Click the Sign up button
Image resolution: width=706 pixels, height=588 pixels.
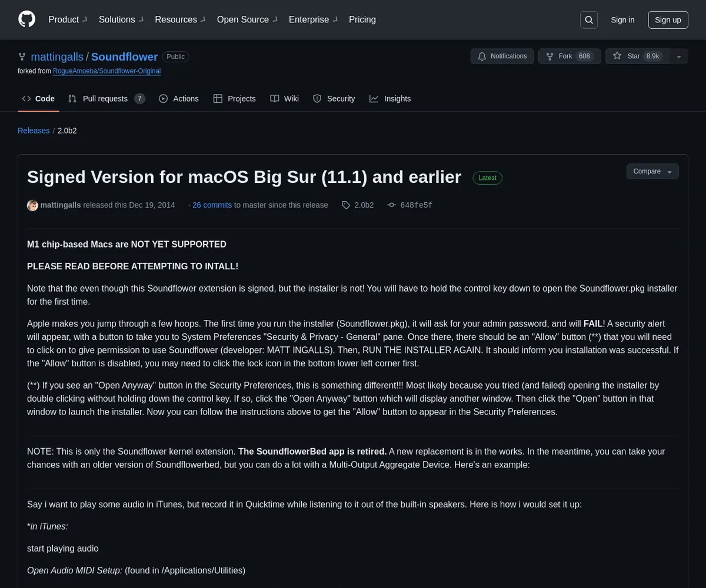pyautogui.click(x=668, y=20)
